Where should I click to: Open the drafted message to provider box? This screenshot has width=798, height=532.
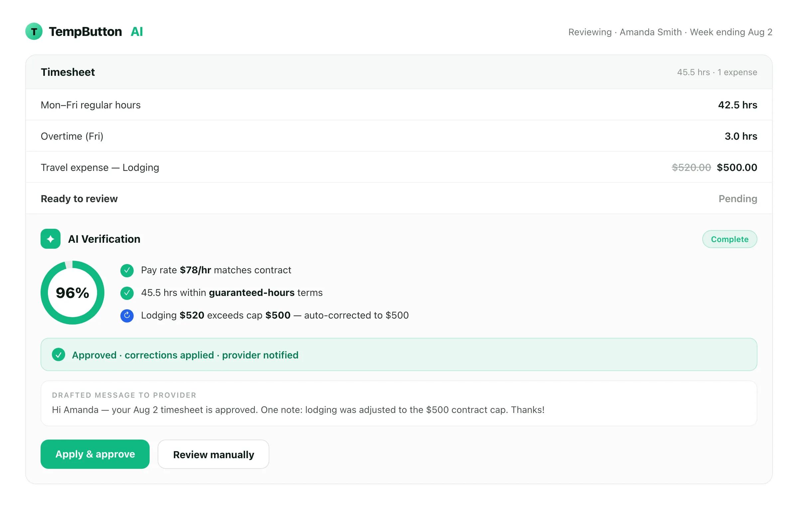pos(399,403)
